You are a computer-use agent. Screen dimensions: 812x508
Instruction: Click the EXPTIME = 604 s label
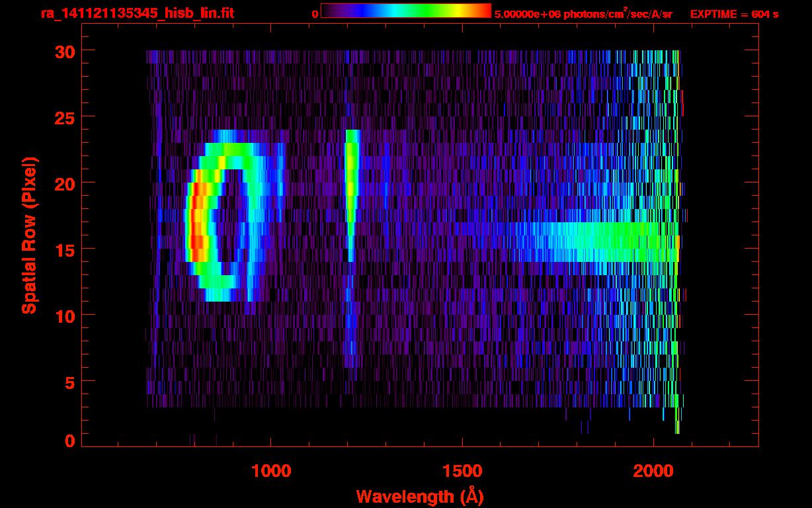point(734,14)
